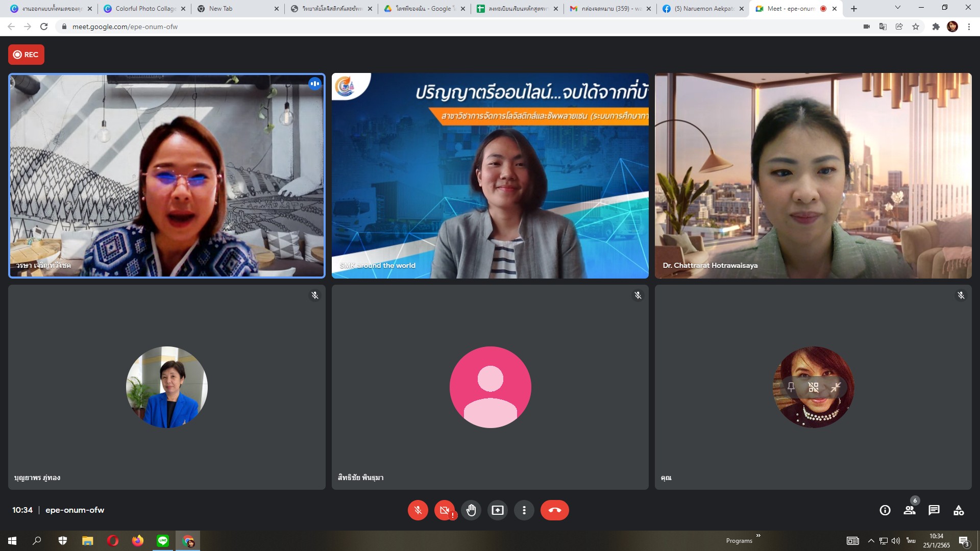Click the present now screen-share icon
This screenshot has height=551, width=980.
tap(498, 510)
